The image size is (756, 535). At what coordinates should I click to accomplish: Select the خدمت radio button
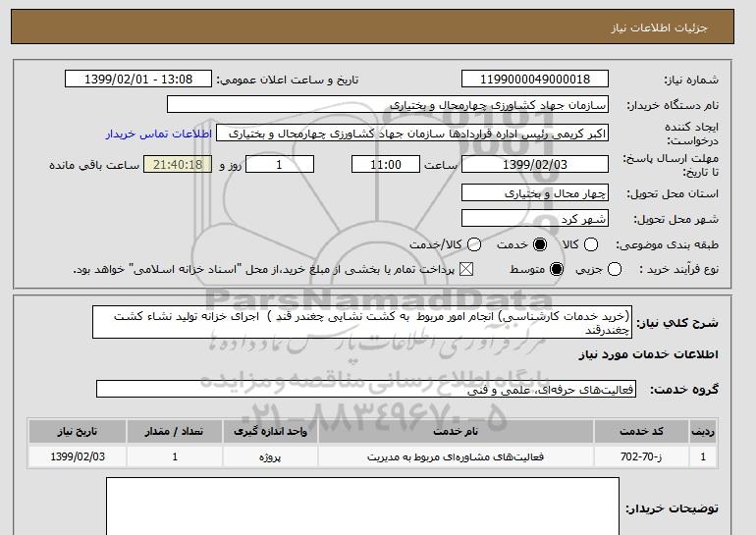(x=540, y=244)
